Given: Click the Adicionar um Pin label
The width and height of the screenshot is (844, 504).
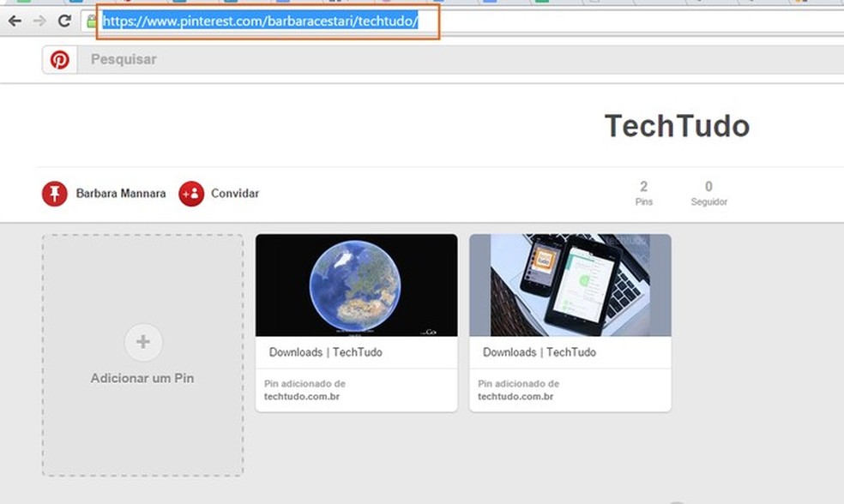Looking at the screenshot, I should pos(142,378).
